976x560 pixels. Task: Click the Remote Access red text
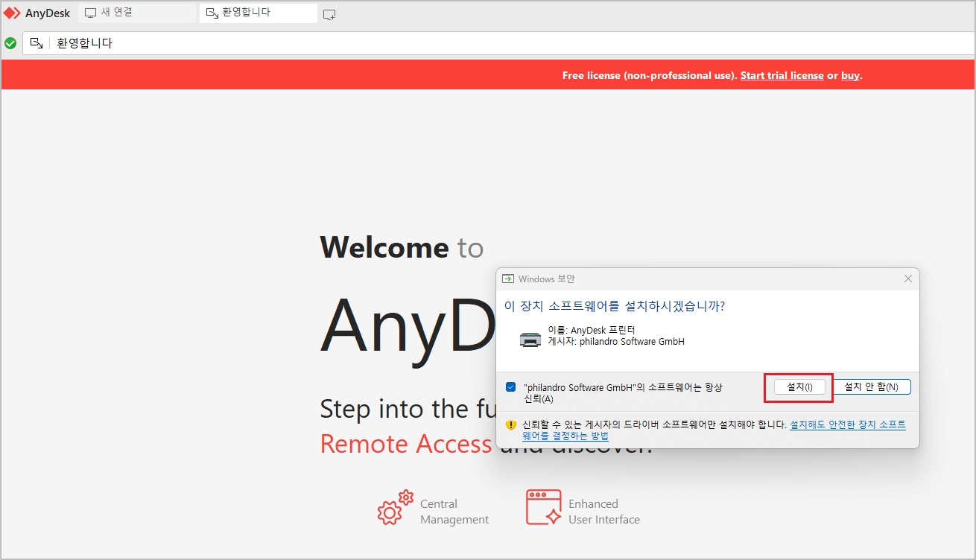406,444
